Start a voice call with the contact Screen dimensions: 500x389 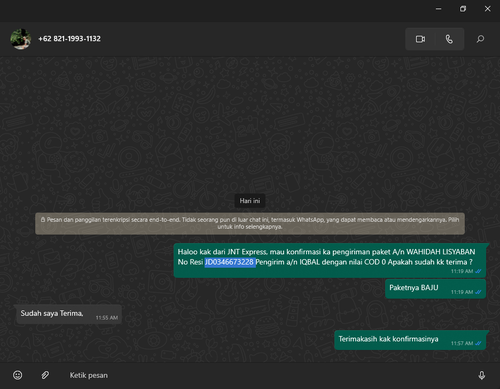point(449,39)
